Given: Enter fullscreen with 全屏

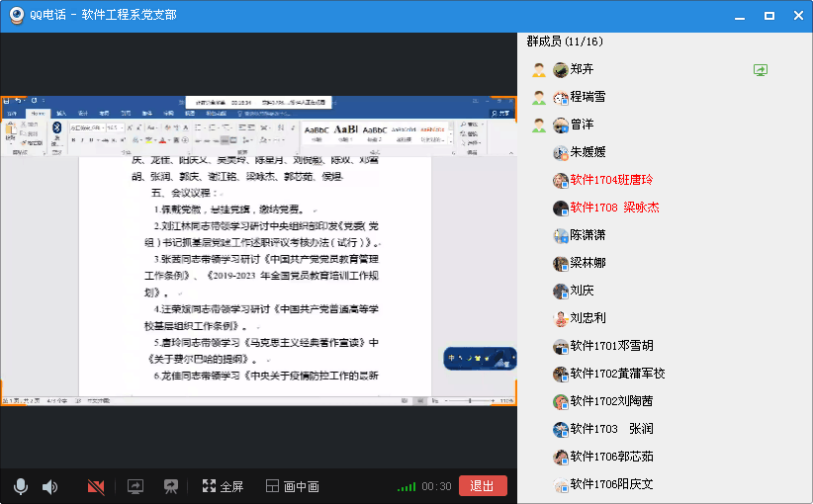Looking at the screenshot, I should [x=223, y=486].
